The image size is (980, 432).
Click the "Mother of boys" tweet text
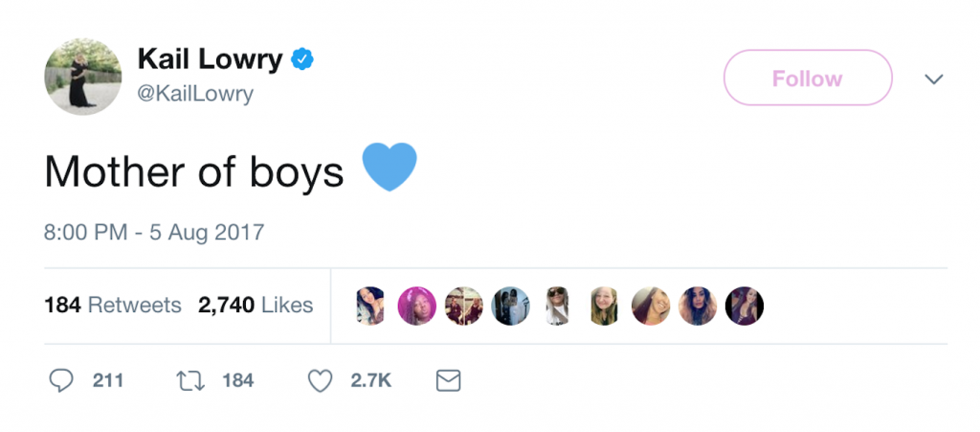194,171
